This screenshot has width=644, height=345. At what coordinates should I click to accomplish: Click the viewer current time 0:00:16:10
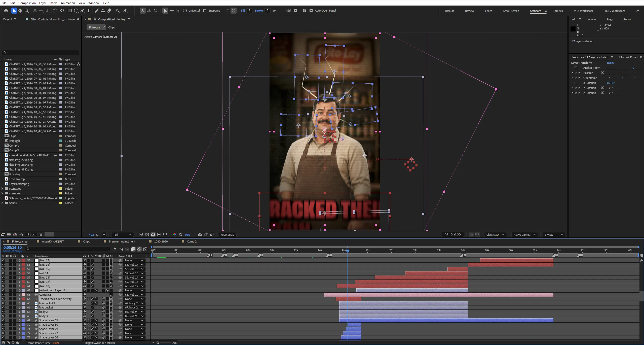point(228,235)
